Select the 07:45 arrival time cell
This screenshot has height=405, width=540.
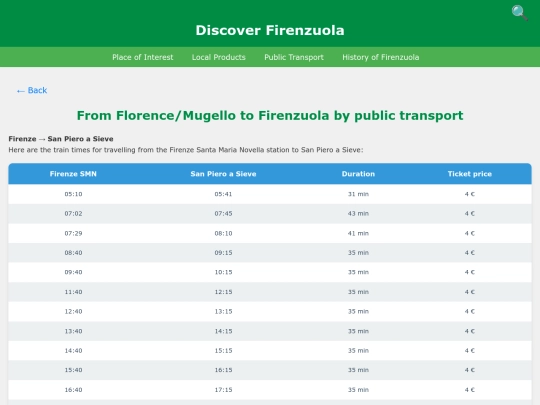[223, 214]
